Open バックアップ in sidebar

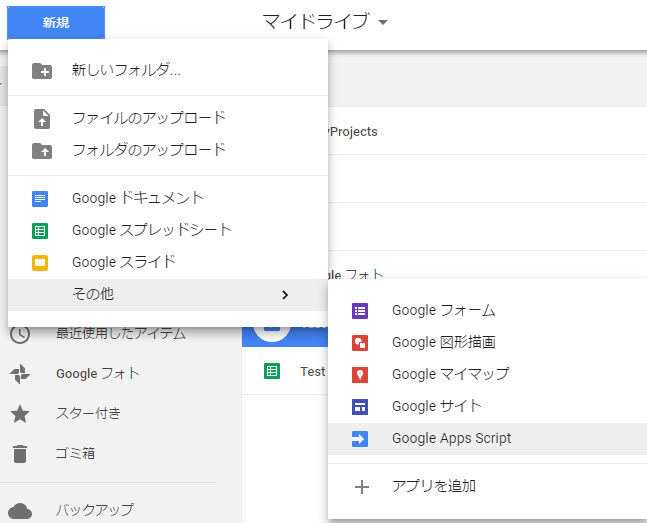95,510
